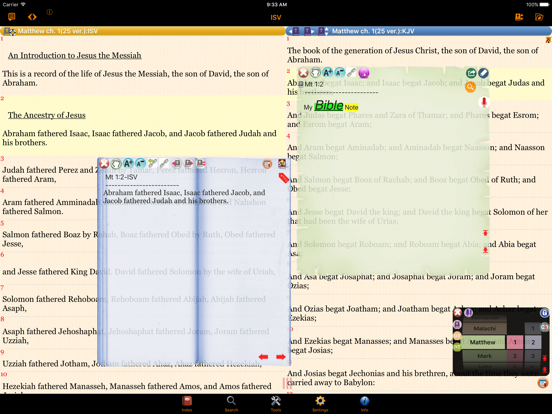Select pink chapter 1 in book chooser
This screenshot has width=552, height=414.
[515, 342]
